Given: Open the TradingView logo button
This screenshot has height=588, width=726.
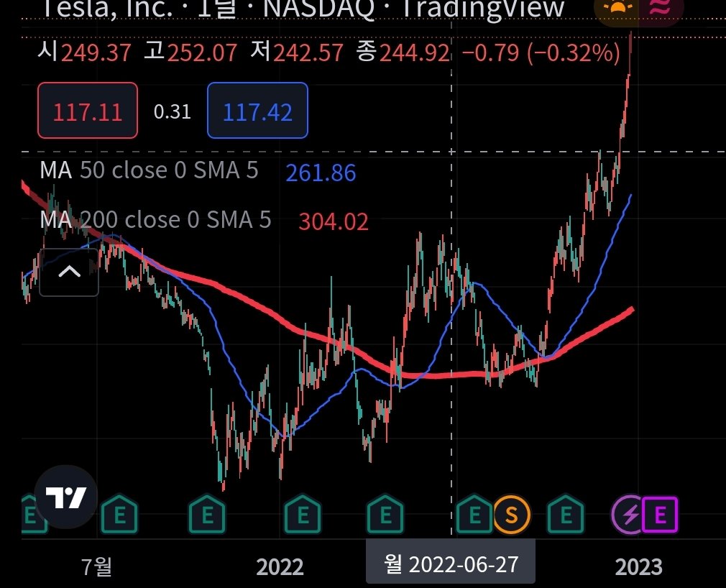Looking at the screenshot, I should click(65, 497).
